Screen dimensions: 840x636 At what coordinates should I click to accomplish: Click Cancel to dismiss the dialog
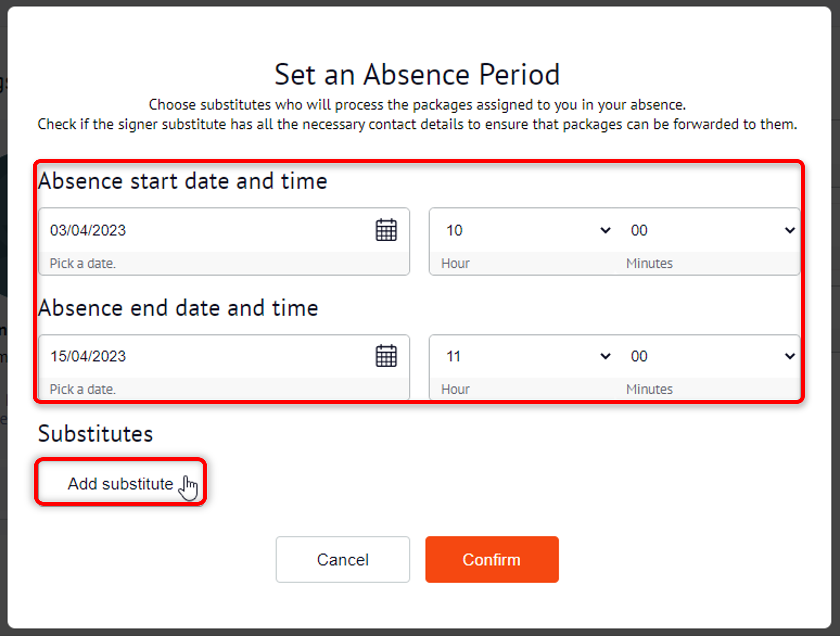pos(342,559)
